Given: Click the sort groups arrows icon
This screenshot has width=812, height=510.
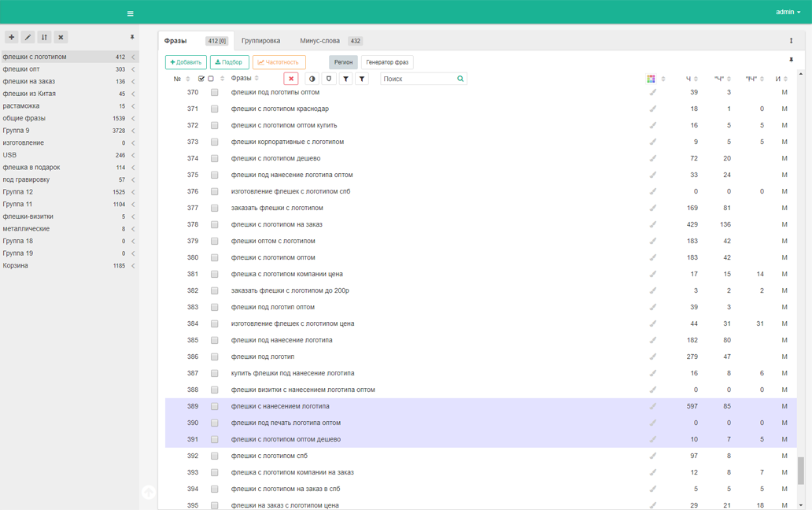Looking at the screenshot, I should point(44,37).
